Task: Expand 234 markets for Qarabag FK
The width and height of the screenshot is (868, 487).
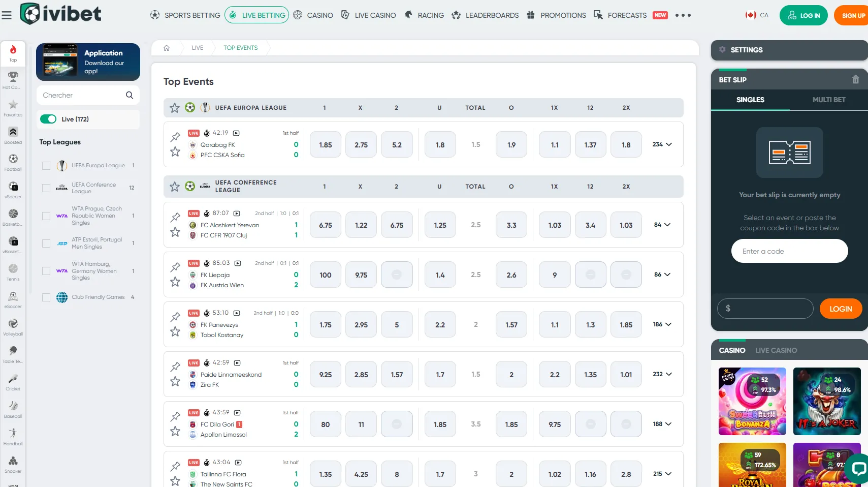Action: click(662, 144)
